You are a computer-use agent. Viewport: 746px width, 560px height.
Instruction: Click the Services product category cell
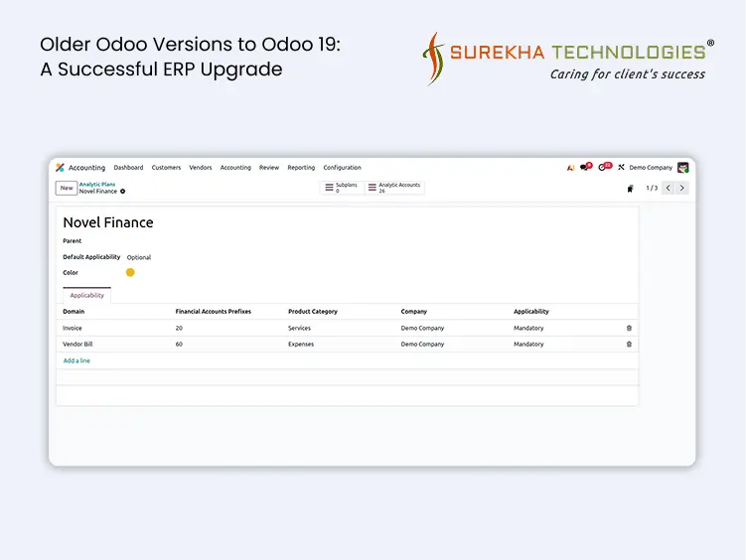[x=299, y=328]
